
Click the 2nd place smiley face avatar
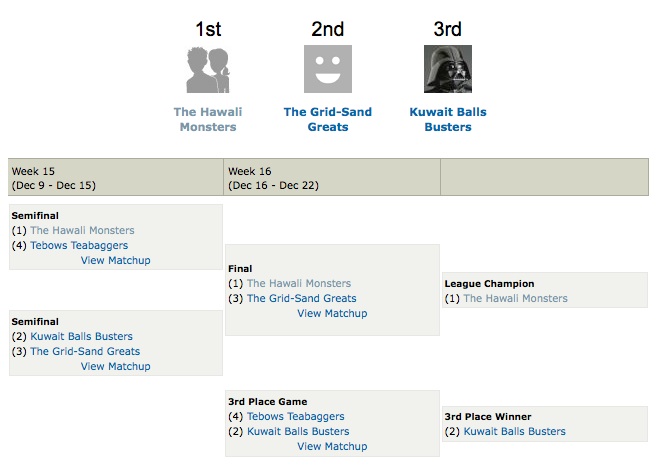pyautogui.click(x=328, y=69)
